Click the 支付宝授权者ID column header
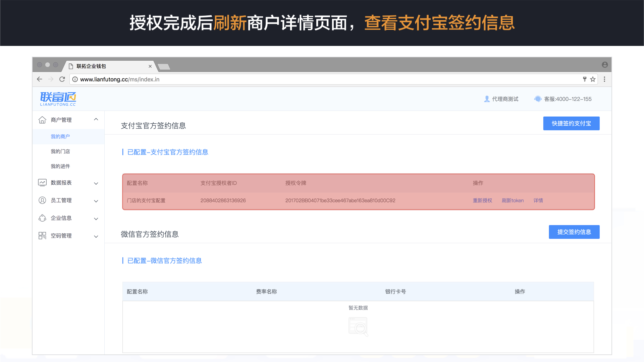This screenshot has width=644, height=362. pos(219,183)
